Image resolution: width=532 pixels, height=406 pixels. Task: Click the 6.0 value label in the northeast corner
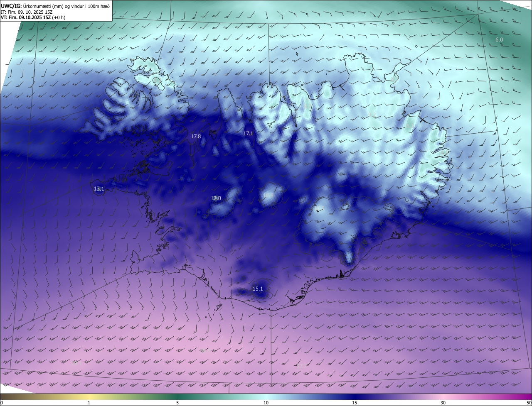pyautogui.click(x=499, y=39)
